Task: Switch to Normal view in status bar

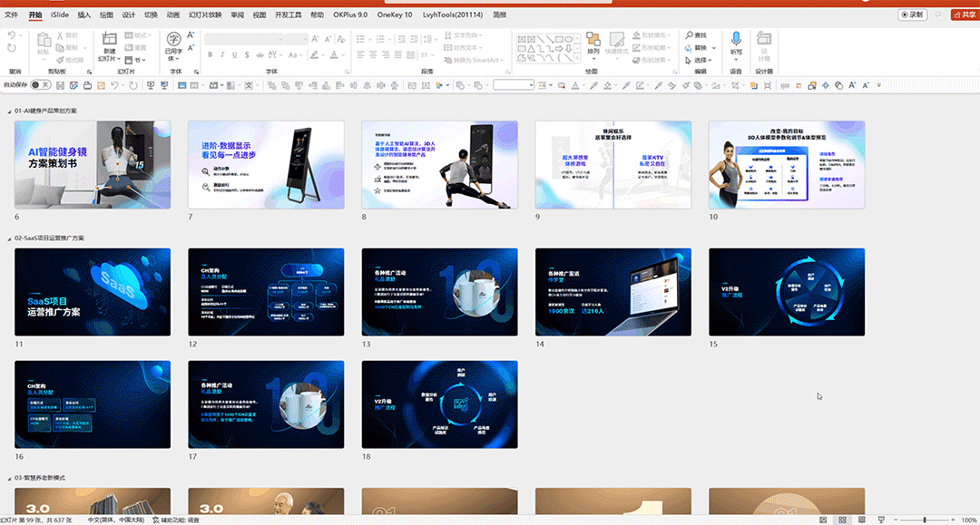Action: (823, 520)
